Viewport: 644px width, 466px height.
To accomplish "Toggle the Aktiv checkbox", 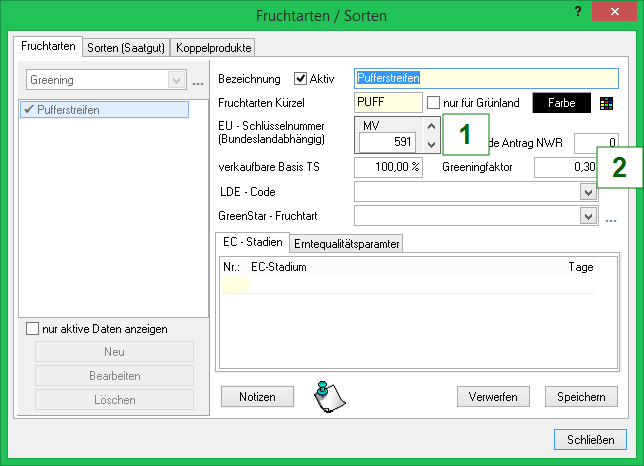I will 301,78.
